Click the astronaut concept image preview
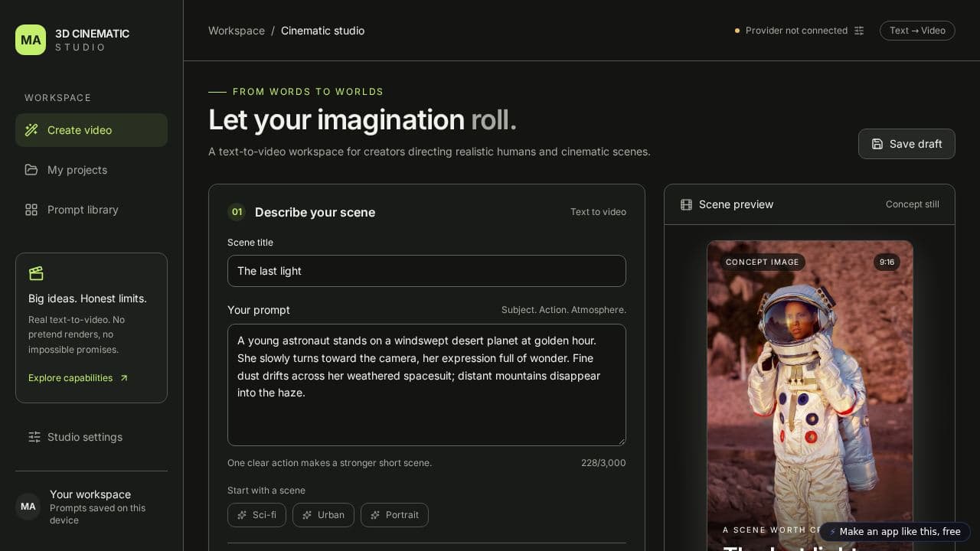Image resolution: width=980 pixels, height=551 pixels. [x=810, y=396]
